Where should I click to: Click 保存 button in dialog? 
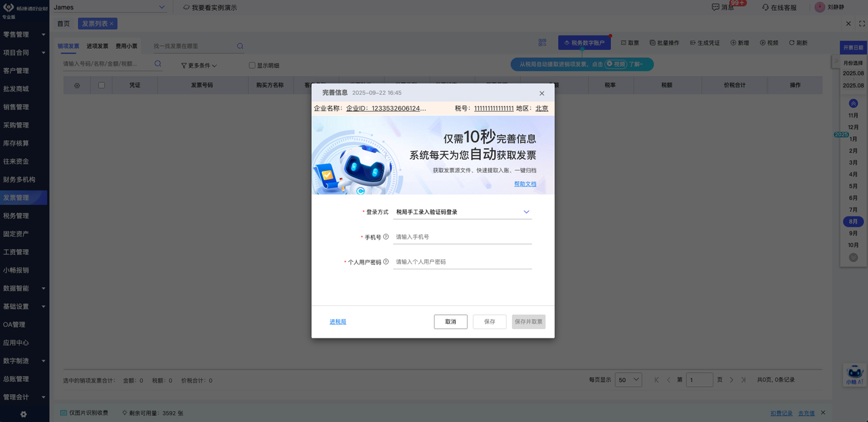click(x=490, y=322)
